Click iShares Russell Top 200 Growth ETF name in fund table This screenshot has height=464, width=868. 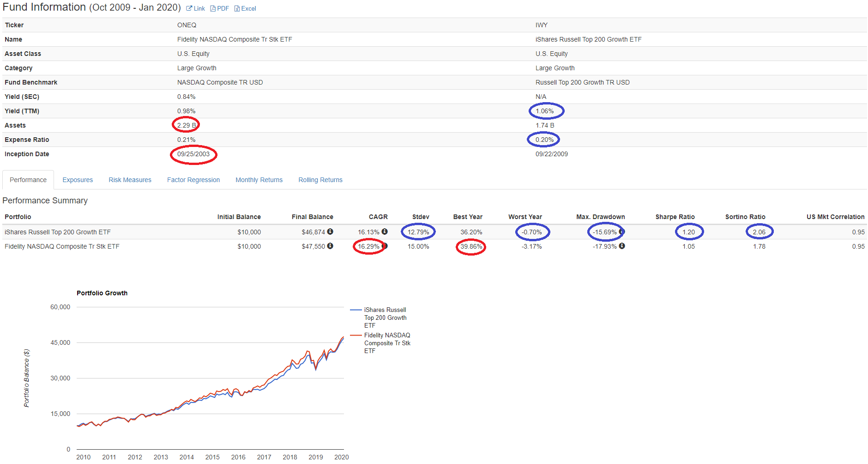[589, 39]
